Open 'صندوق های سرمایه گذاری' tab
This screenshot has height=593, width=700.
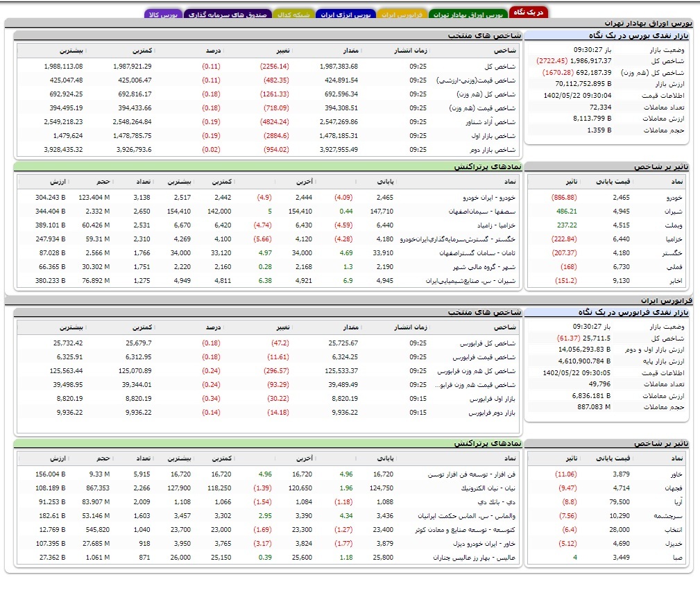point(230,14)
